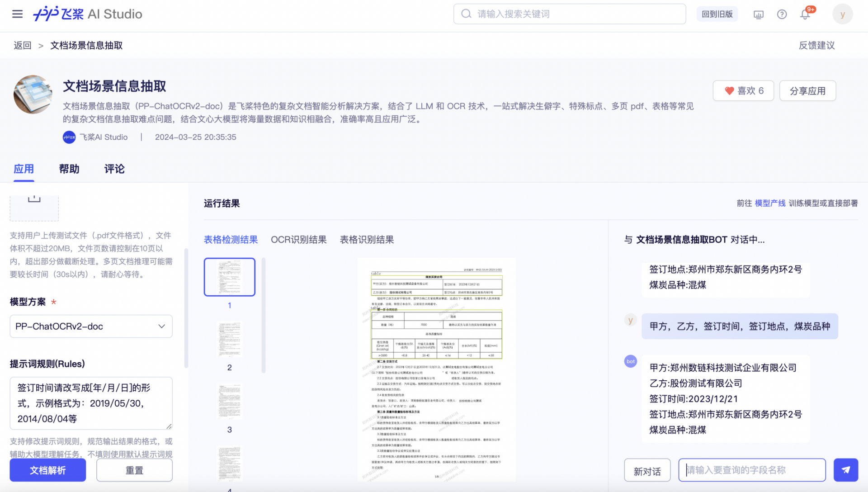868x492 pixels.
Task: Click the date 2024-03-25 20:35:35
Action: 195,137
